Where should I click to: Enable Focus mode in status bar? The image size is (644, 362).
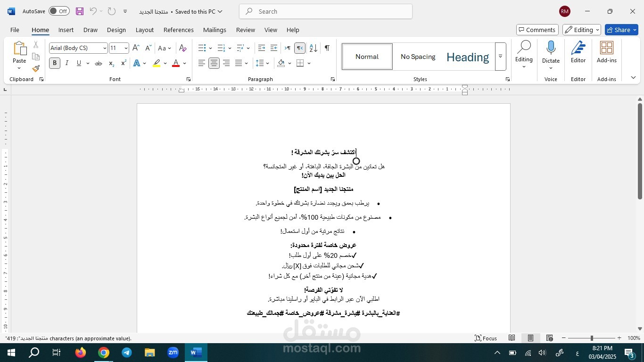coord(486,338)
